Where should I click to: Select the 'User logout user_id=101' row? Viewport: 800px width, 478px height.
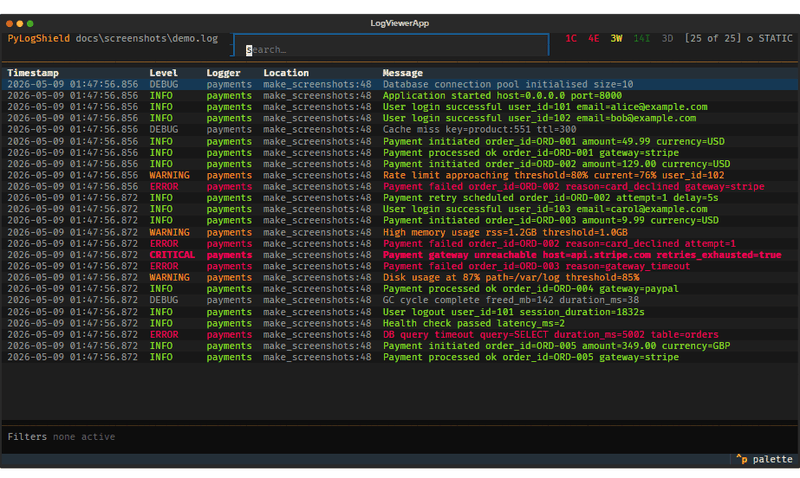400,312
